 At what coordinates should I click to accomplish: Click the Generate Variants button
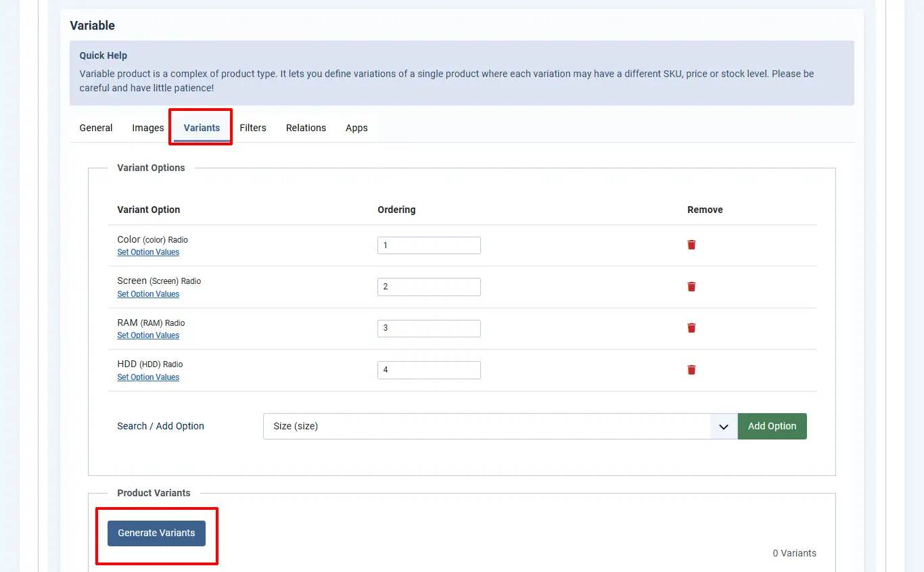click(x=156, y=533)
